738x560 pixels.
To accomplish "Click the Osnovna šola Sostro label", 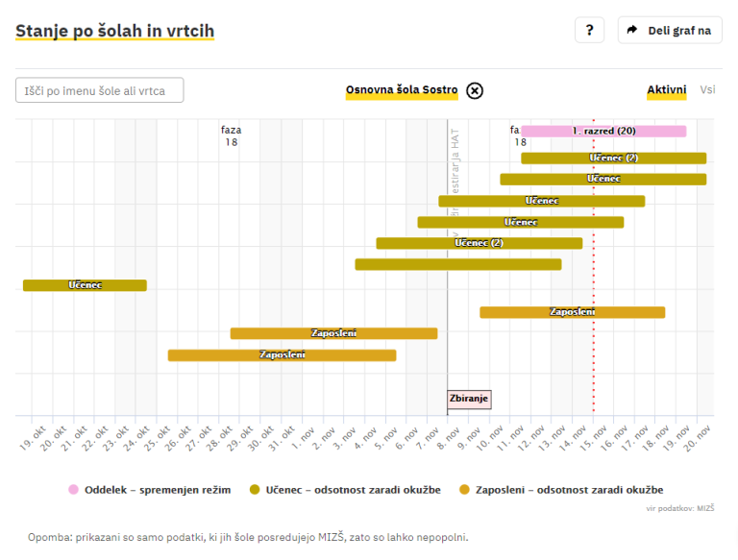I will (x=402, y=90).
